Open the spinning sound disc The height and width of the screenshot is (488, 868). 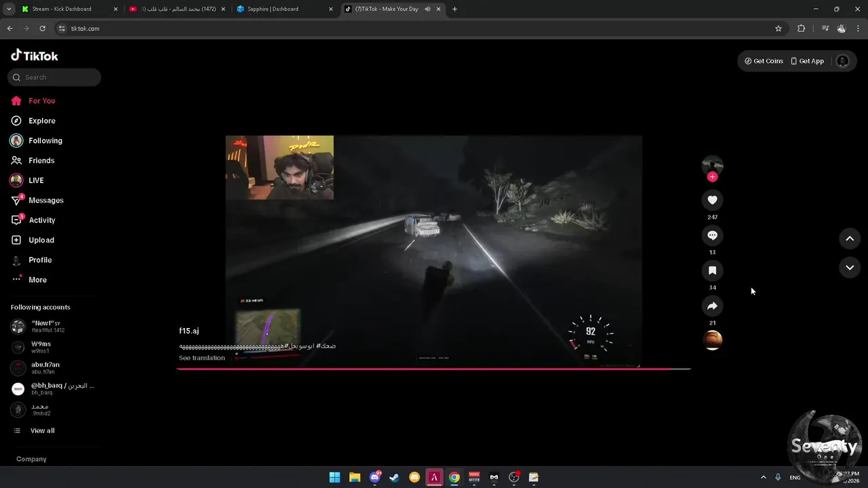pyautogui.click(x=712, y=340)
